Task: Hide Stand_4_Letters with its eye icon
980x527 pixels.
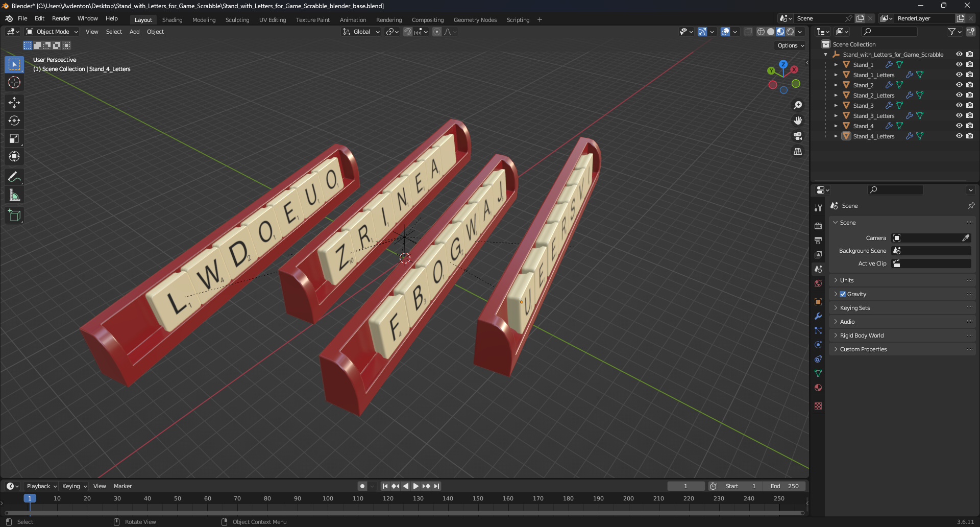Action: pos(959,136)
